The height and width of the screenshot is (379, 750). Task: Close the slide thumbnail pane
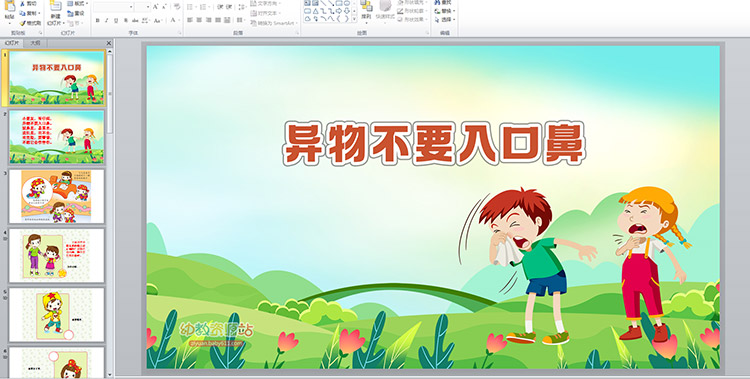[109, 43]
